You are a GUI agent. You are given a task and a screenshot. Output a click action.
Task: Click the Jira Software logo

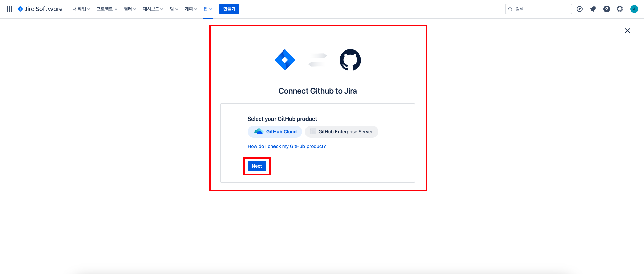coord(40,9)
